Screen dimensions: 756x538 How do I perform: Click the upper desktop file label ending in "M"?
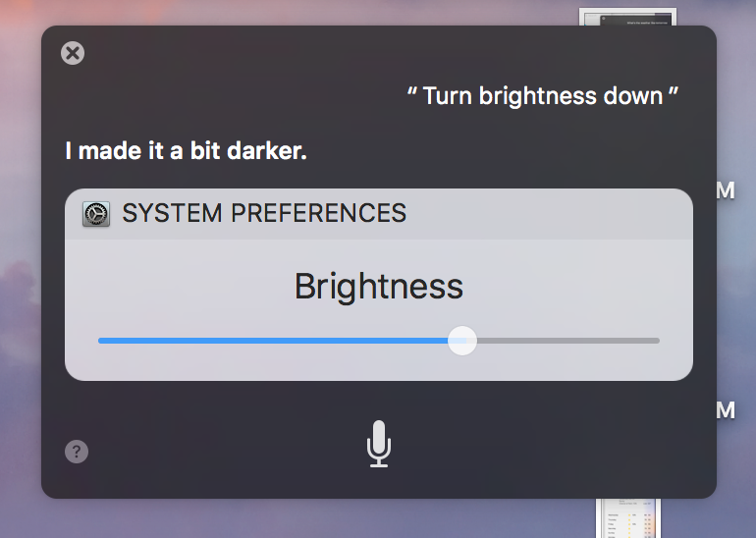click(x=726, y=190)
